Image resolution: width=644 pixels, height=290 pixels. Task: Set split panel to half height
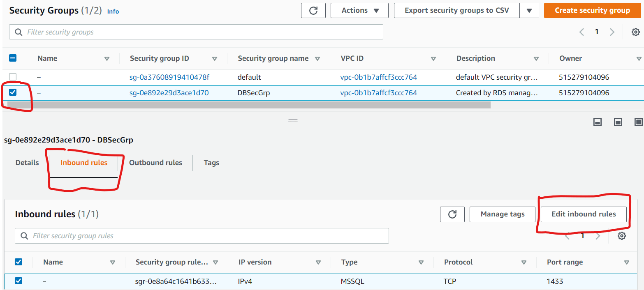click(x=618, y=122)
